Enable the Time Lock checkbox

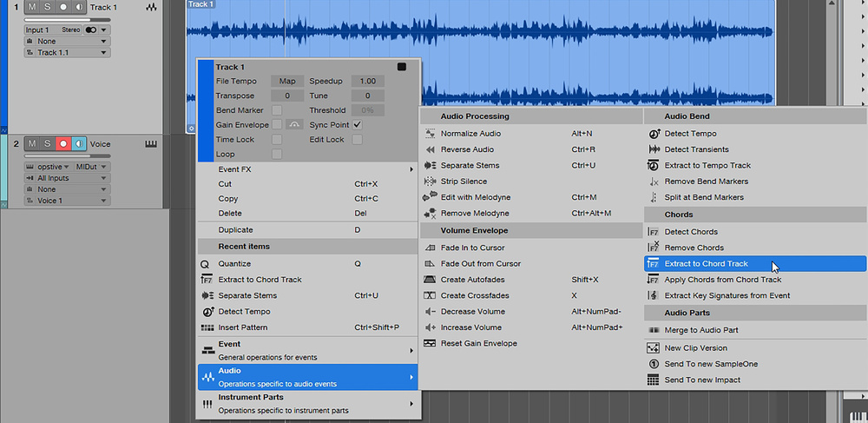[277, 140]
